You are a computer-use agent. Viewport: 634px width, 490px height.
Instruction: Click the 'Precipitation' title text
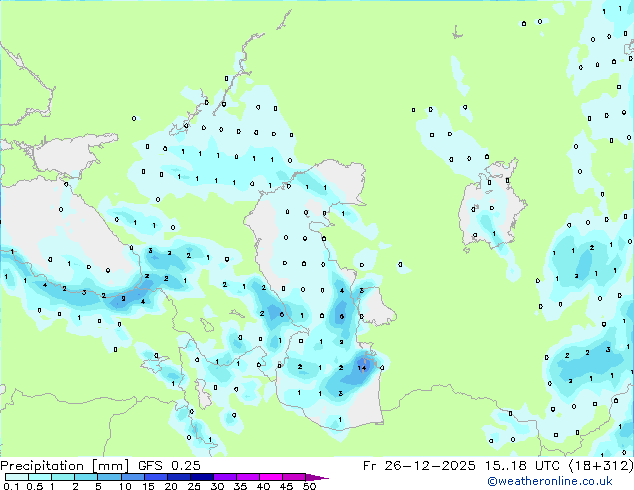42,466
